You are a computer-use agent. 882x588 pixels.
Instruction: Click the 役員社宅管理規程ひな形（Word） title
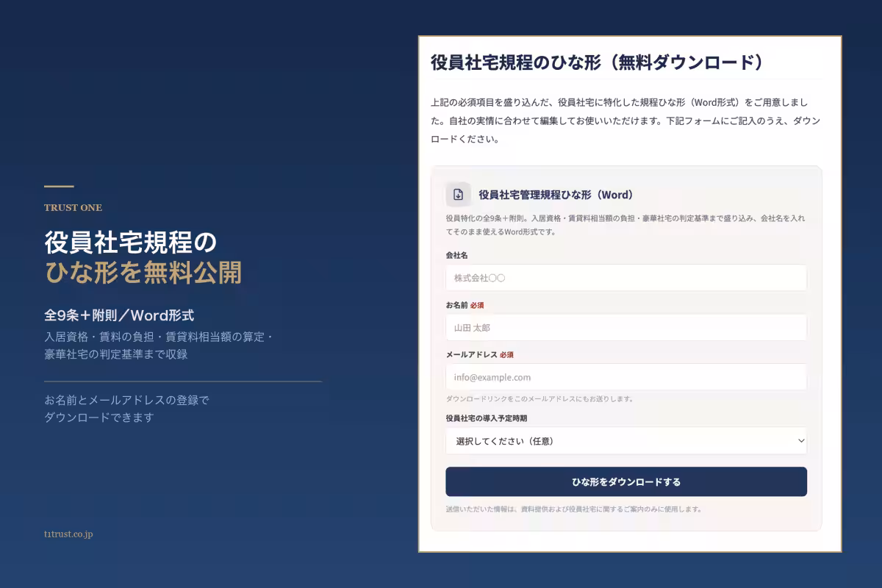click(556, 195)
